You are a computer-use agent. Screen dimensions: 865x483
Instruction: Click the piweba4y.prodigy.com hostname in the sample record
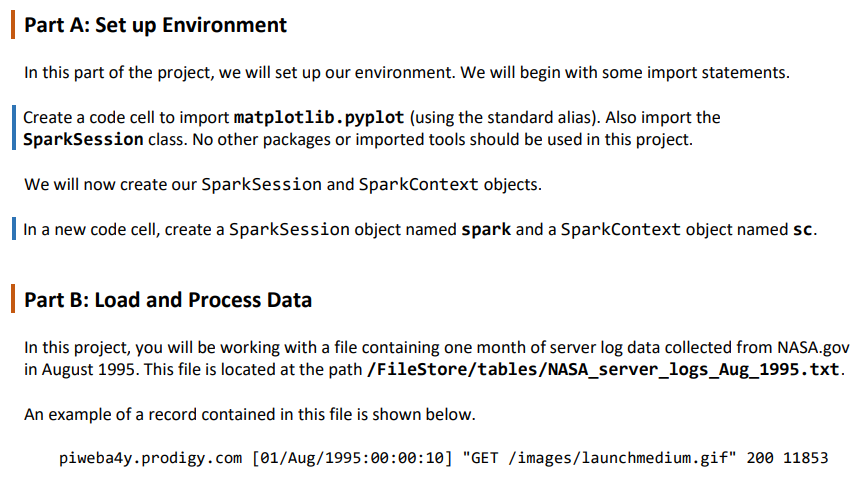point(150,458)
